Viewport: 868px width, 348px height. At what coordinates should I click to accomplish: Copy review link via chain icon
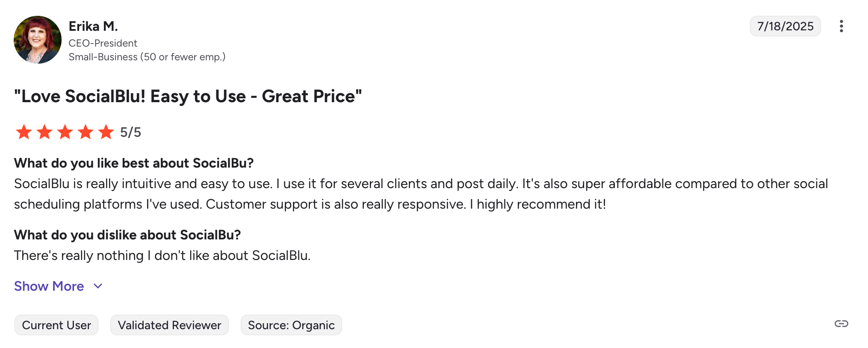pyautogui.click(x=841, y=324)
